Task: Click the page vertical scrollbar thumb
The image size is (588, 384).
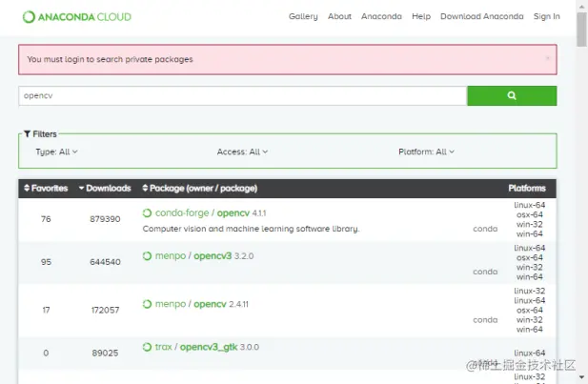Action: coord(581,30)
